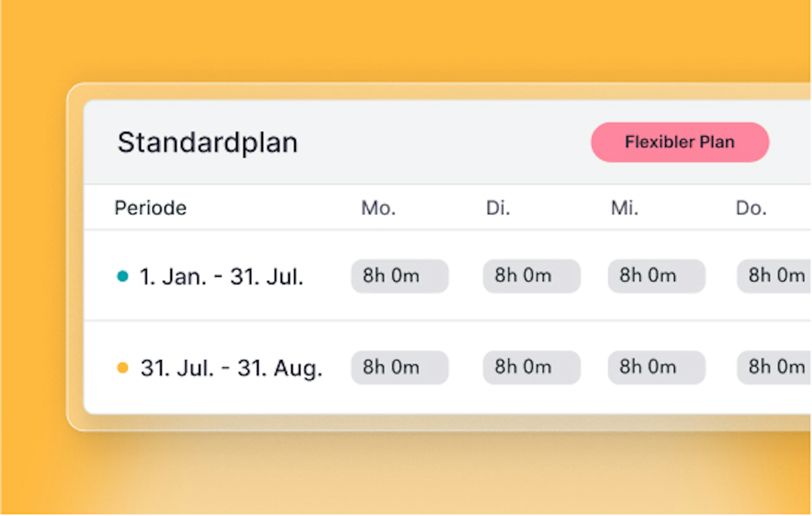
Task: Click the Di. column header
Action: pos(498,208)
